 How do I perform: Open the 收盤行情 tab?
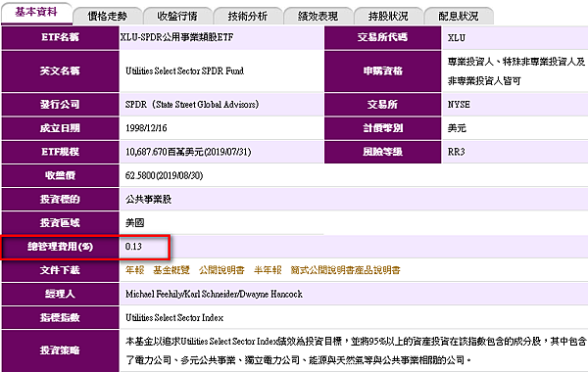(177, 16)
